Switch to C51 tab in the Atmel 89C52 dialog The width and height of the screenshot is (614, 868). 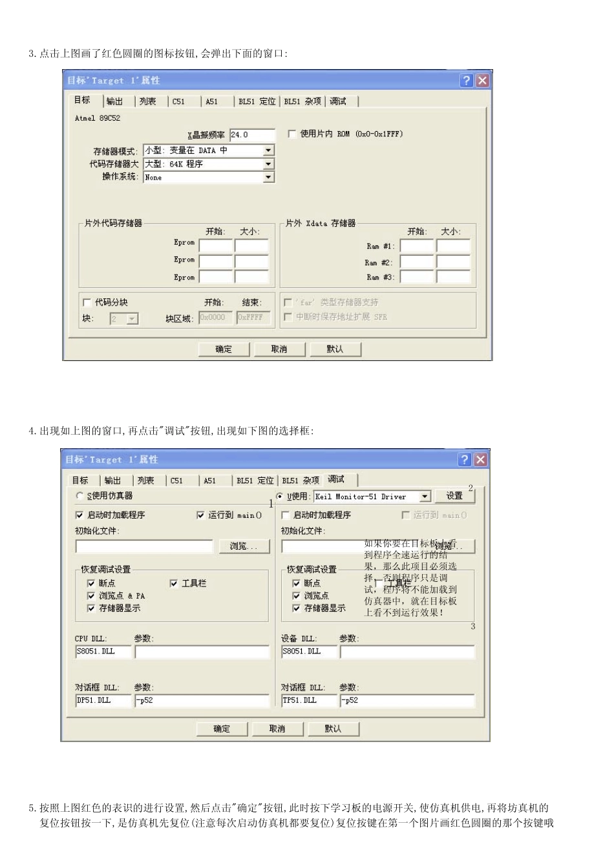pos(179,101)
